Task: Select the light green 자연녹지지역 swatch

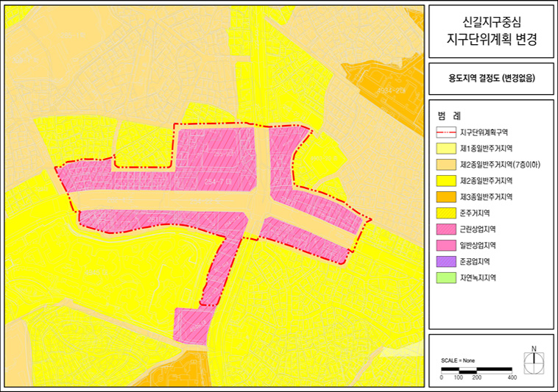Action: pyautogui.click(x=446, y=278)
